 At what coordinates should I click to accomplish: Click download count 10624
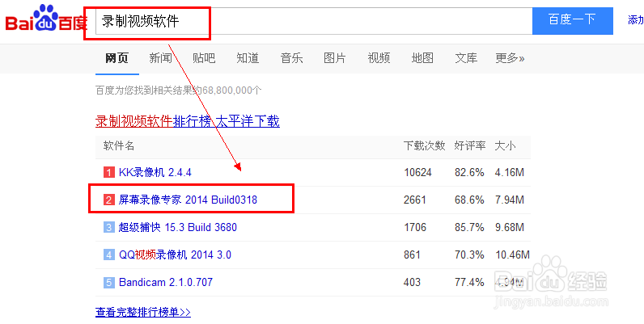click(417, 172)
